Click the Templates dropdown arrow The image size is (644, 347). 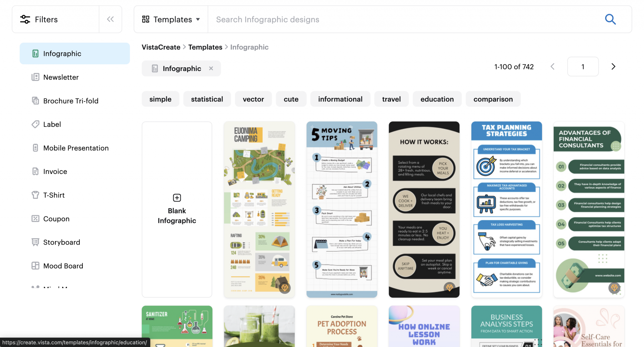pos(198,19)
